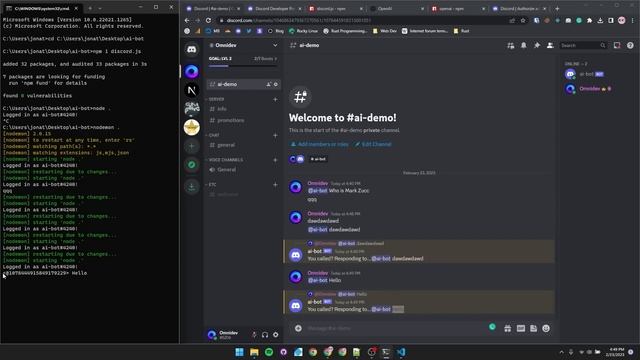
Task: Toggle deafen headphones in user panel
Action: coord(265,335)
